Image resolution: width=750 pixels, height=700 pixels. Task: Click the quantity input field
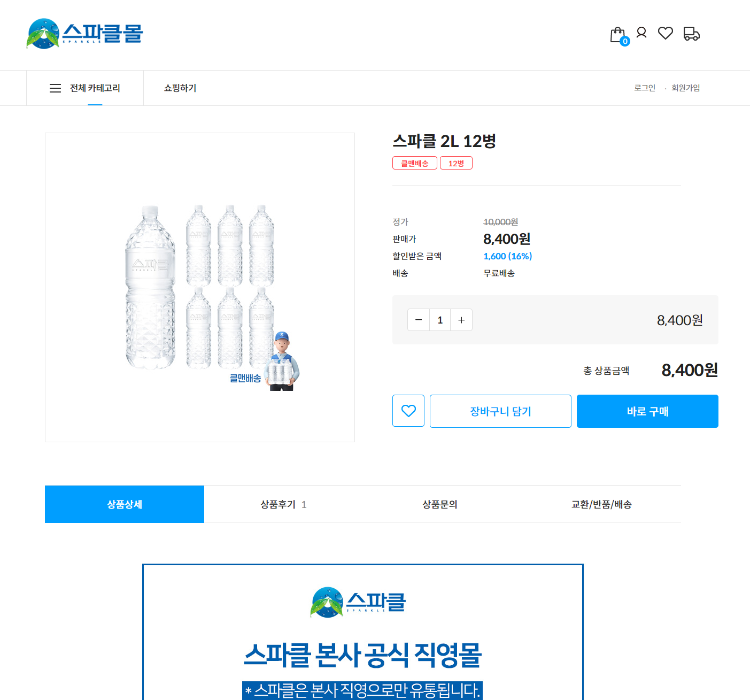coord(440,319)
